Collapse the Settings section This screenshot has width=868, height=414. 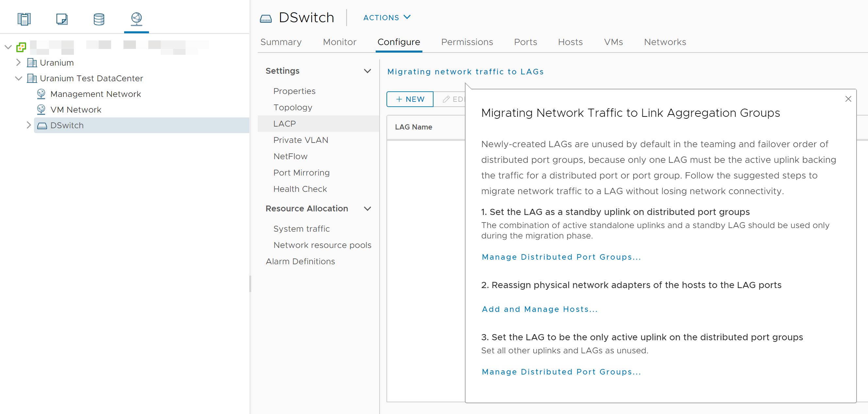click(x=367, y=71)
